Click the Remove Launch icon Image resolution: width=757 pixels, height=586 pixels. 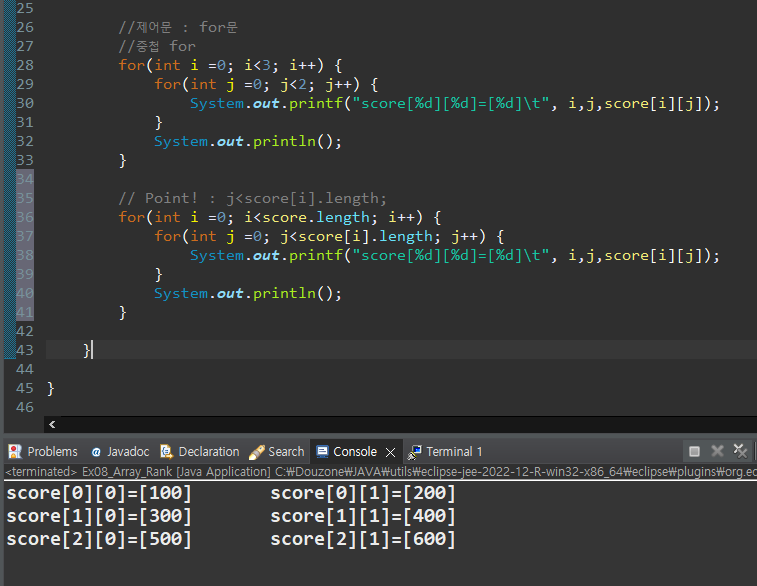tap(717, 451)
